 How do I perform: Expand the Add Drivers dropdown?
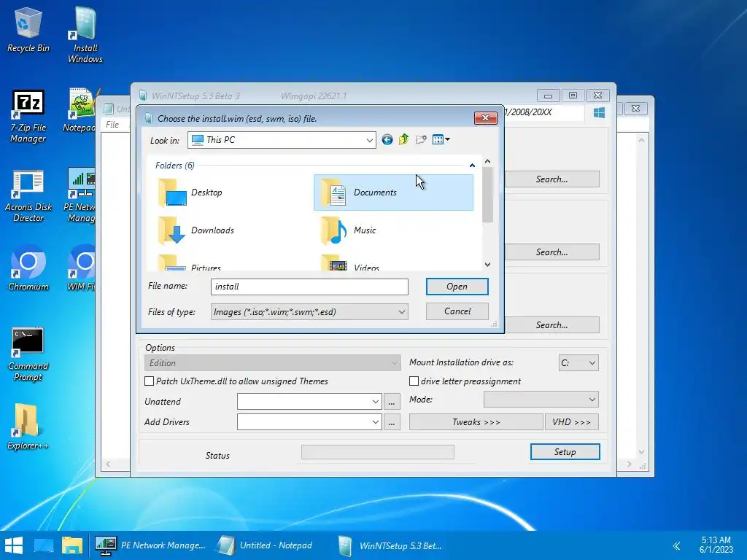pyautogui.click(x=376, y=422)
